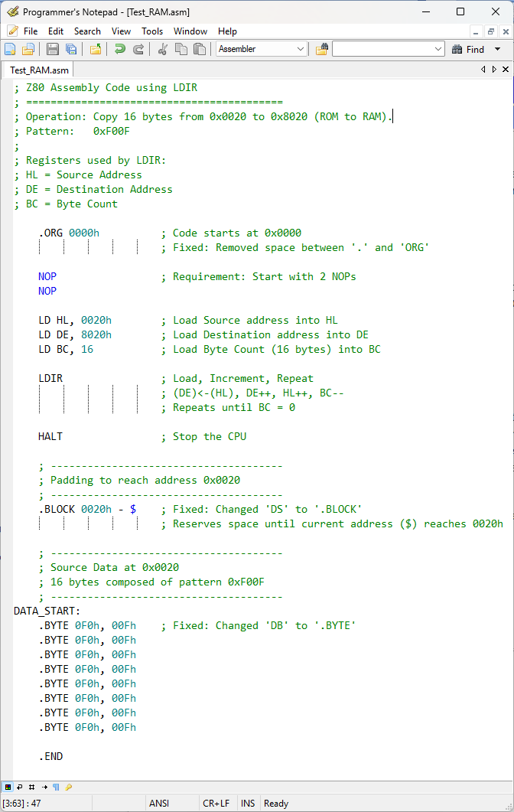The height and width of the screenshot is (812, 514).
Task: Click the INS mode status bar indicator
Action: [x=248, y=804]
